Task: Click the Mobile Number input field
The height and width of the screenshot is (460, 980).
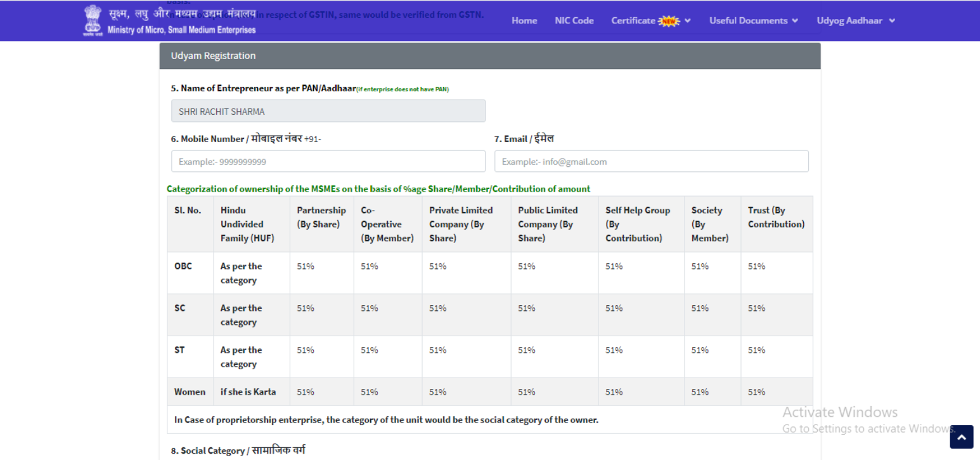Action: (x=328, y=161)
